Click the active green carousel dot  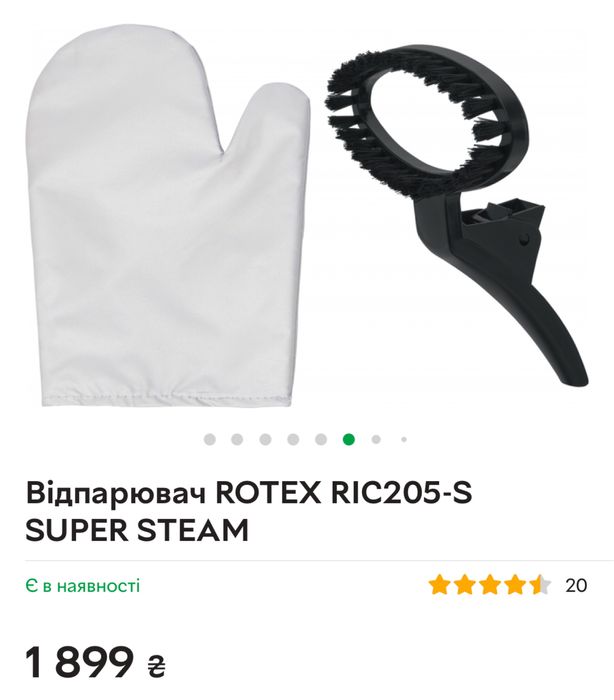(349, 439)
